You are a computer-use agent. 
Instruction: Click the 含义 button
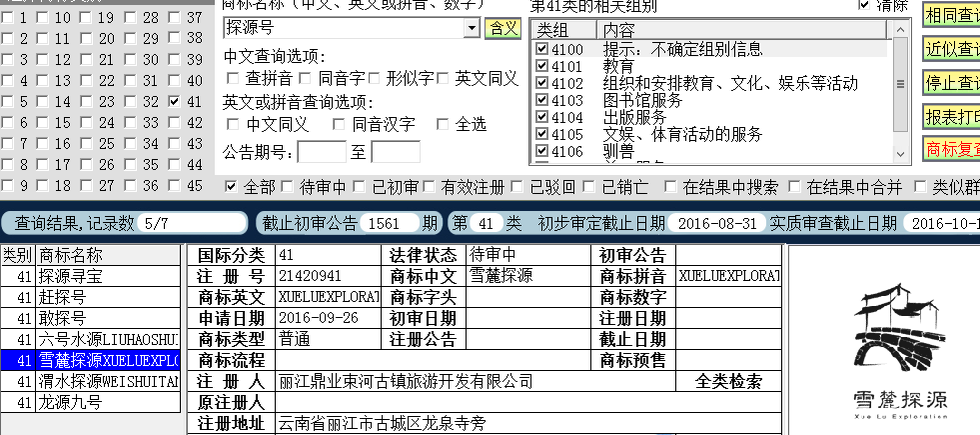coord(502,28)
